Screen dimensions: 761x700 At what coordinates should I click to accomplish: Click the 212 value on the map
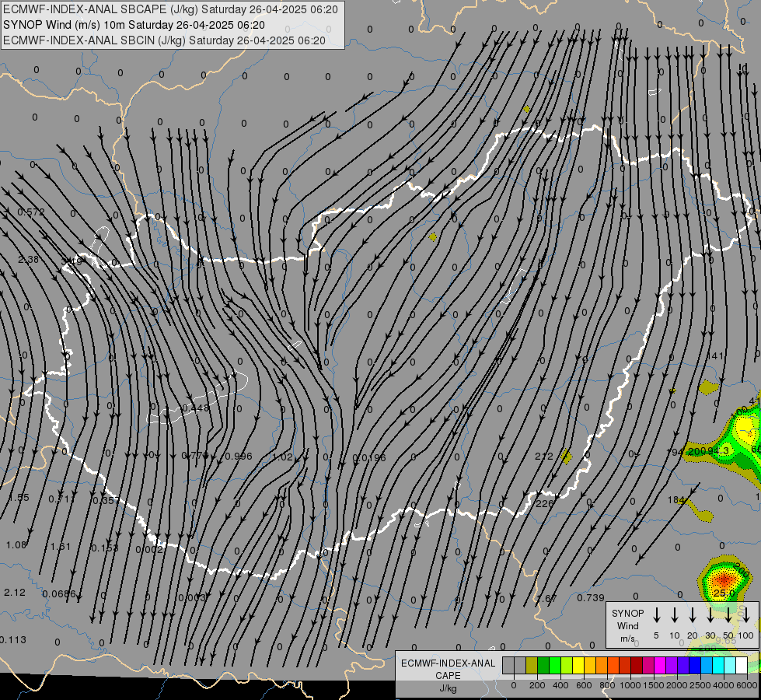(543, 456)
